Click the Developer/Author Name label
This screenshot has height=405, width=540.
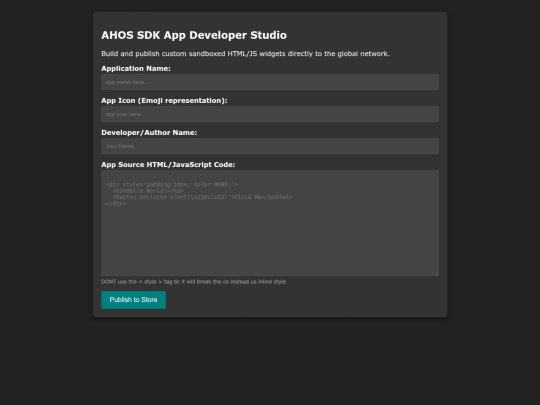click(149, 133)
